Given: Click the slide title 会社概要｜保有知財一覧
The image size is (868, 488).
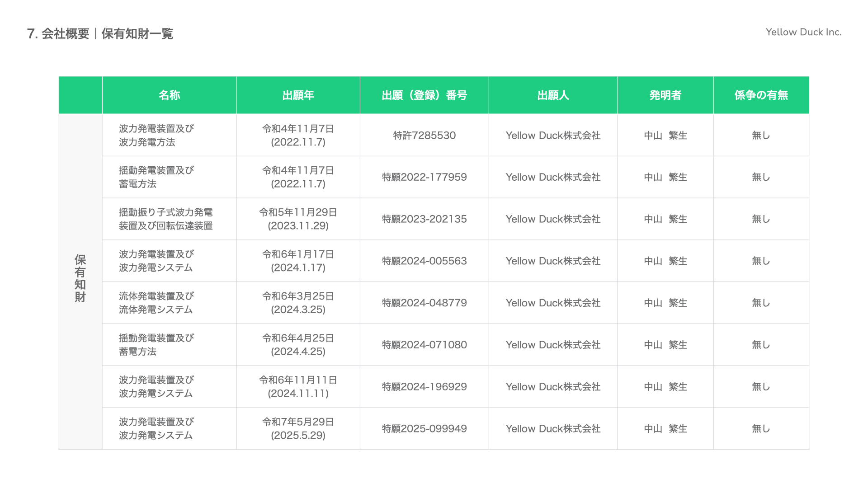Looking at the screenshot, I should click(100, 33).
